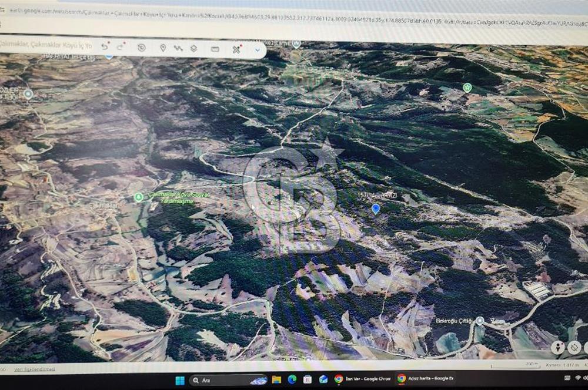Screen dimensions: 588x390
Task: Click the Bekiroğlu Çiftliği place marker
Action: click(x=480, y=321)
